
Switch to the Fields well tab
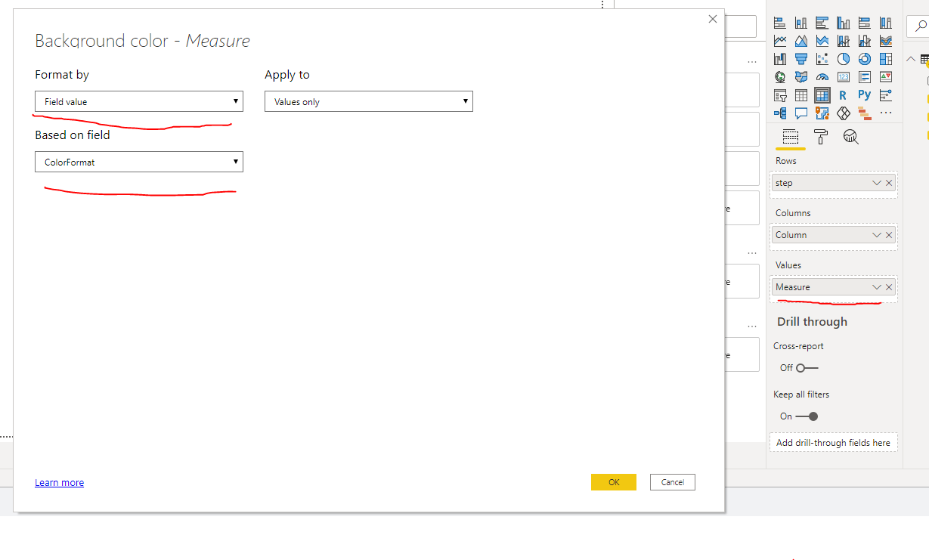791,137
